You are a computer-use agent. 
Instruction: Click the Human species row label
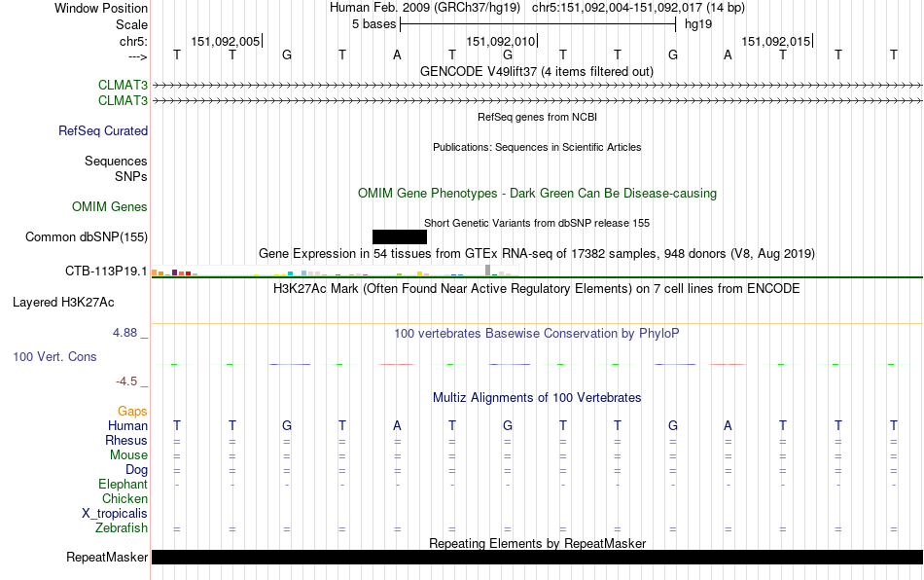coord(127,425)
